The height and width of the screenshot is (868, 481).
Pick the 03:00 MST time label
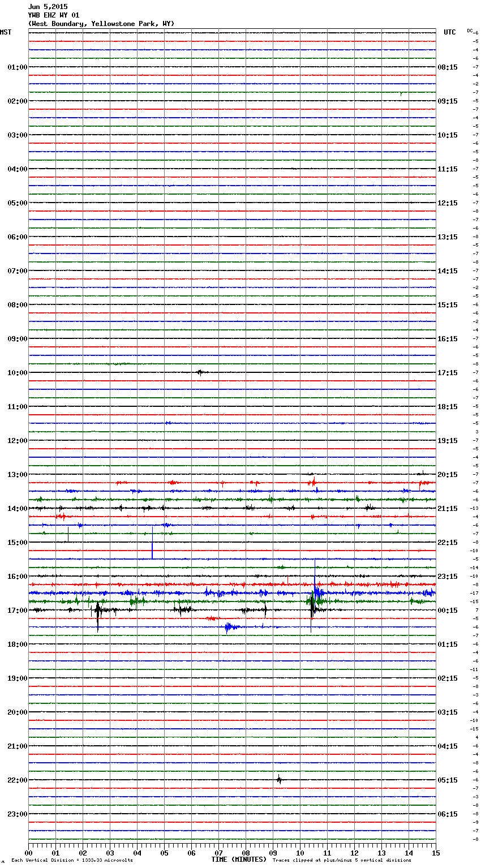coord(17,135)
